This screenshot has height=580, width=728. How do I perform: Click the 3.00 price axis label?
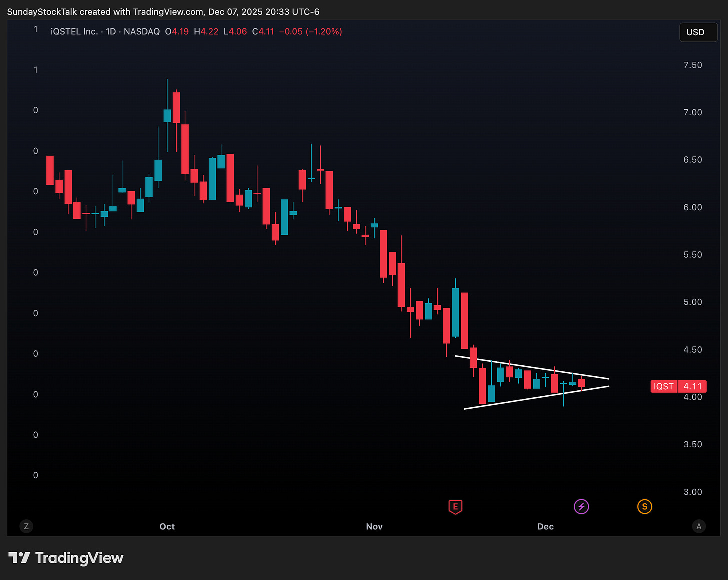click(x=693, y=492)
